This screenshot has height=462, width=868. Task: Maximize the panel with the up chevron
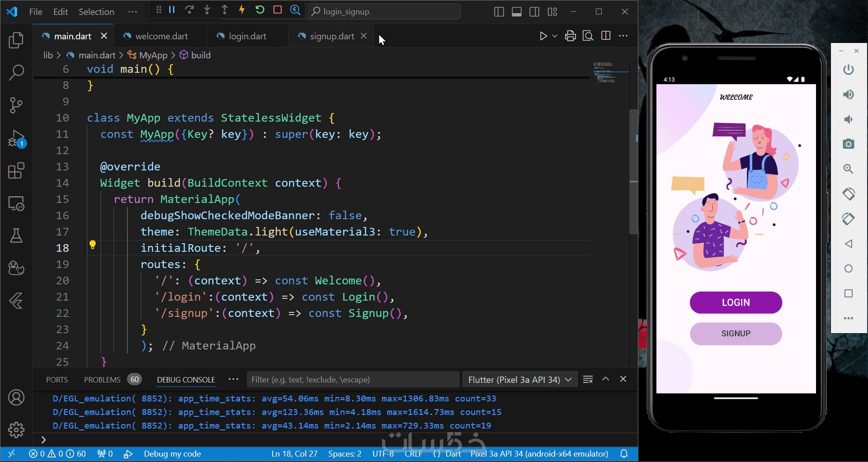pos(606,379)
